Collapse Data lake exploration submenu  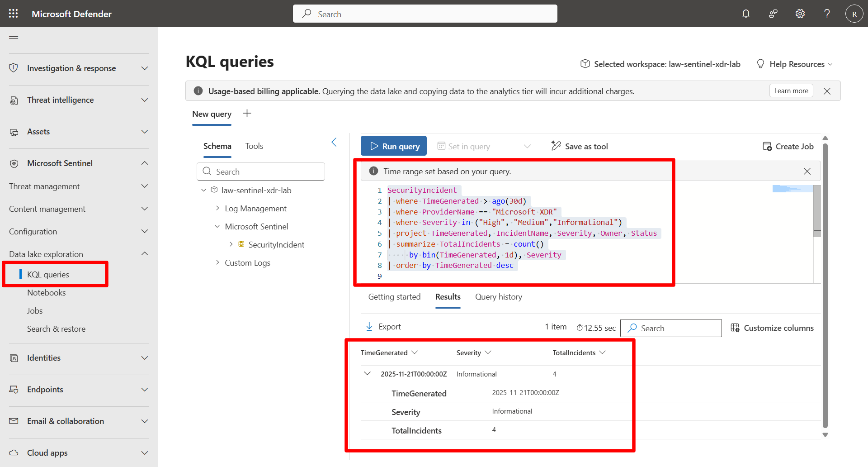pyautogui.click(x=145, y=254)
